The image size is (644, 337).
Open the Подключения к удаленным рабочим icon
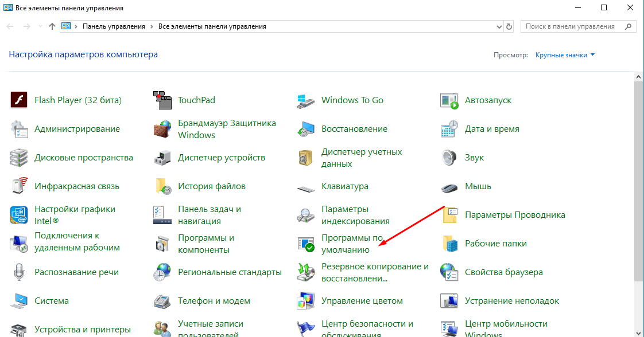[x=19, y=244]
